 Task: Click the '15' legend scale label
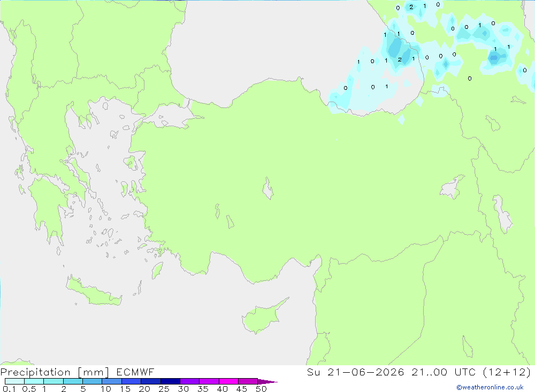[125, 389]
